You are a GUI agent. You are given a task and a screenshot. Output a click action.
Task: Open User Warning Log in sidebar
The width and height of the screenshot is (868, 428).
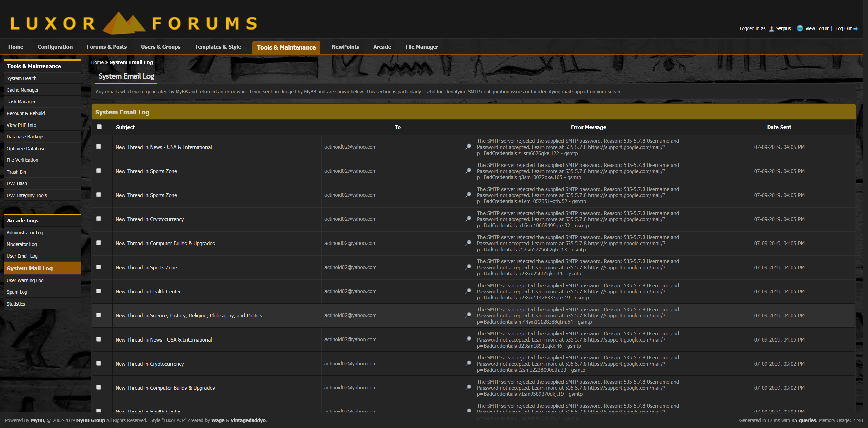[42, 280]
